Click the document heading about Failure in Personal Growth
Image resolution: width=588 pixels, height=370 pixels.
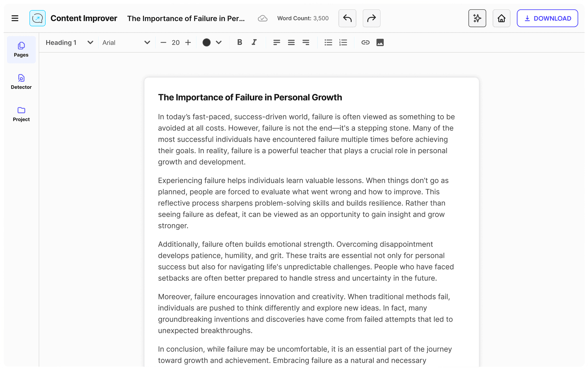coord(250,97)
